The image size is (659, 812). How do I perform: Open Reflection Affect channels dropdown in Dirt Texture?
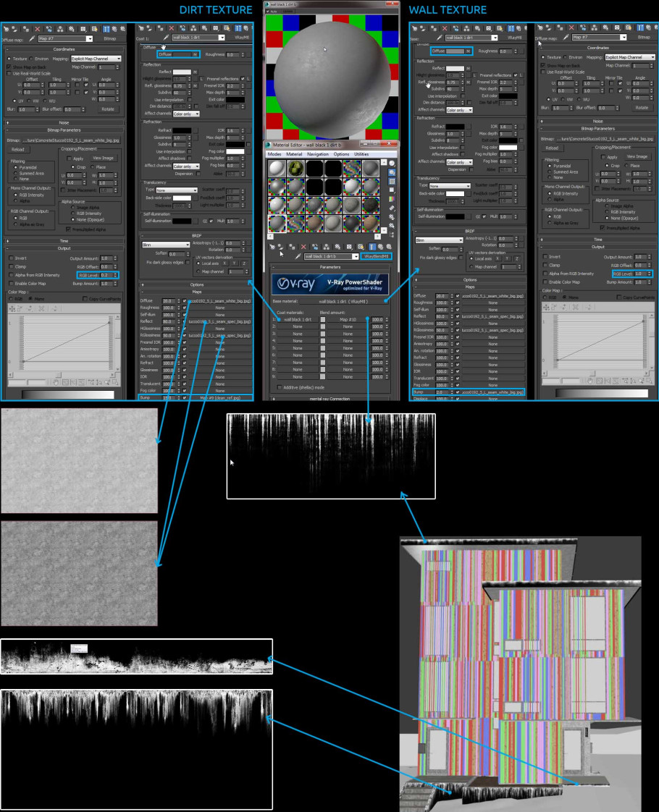186,114
